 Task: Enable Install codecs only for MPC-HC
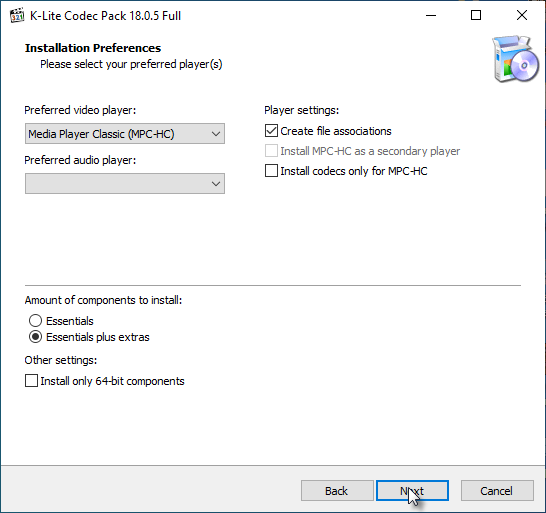pos(271,171)
